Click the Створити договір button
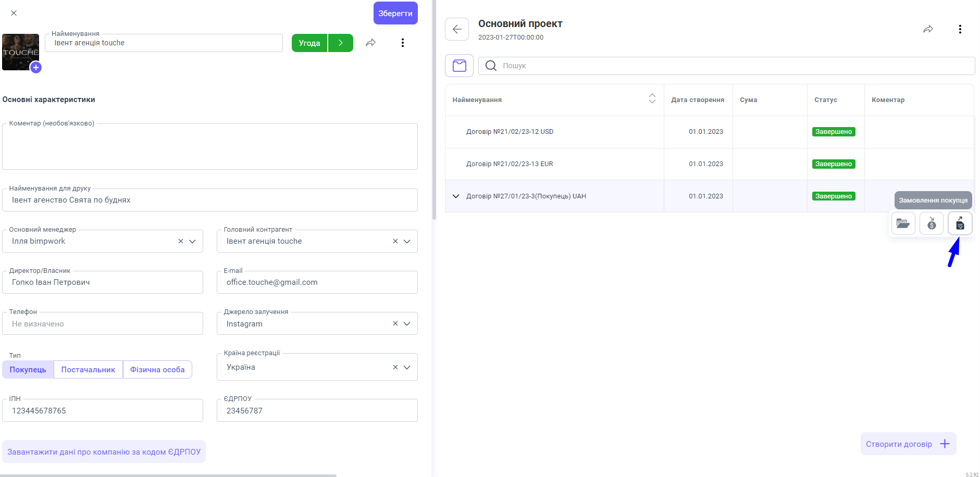Viewport: 980px width, 477px height. [x=908, y=444]
